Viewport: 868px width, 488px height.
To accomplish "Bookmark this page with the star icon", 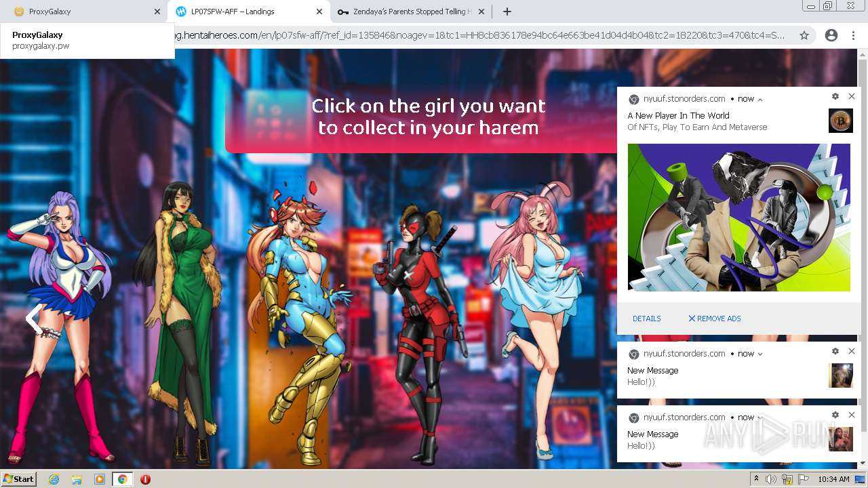I will 804,35.
